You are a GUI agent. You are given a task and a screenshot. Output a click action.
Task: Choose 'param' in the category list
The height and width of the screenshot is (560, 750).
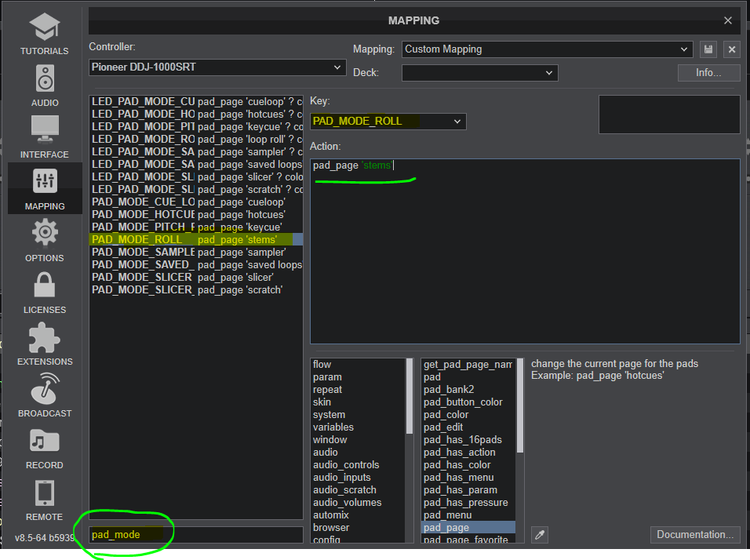(x=358, y=377)
